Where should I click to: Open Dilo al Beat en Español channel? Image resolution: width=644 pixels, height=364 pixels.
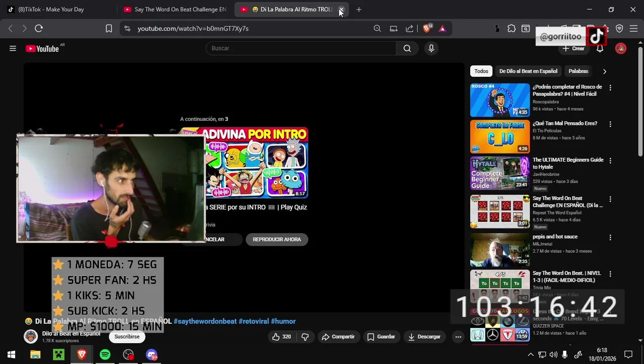71,334
